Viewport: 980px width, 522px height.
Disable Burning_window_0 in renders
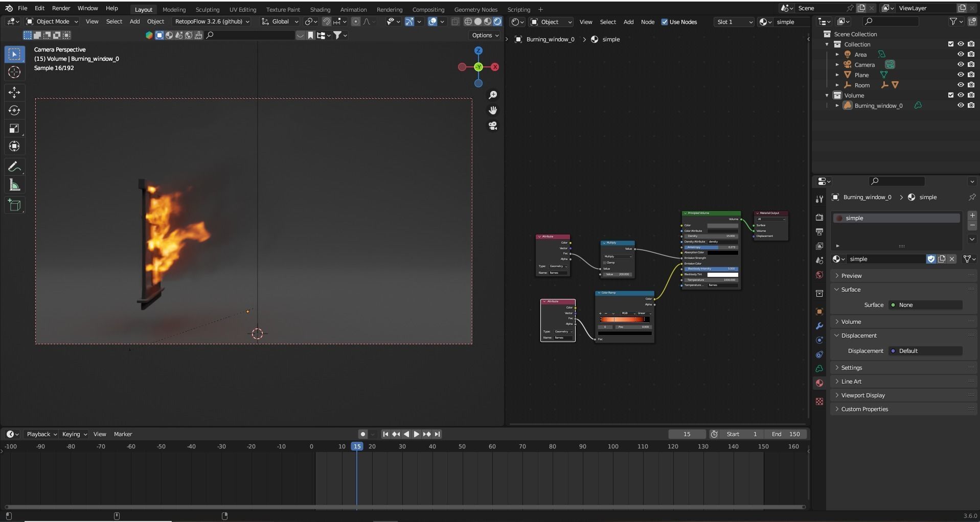(971, 106)
